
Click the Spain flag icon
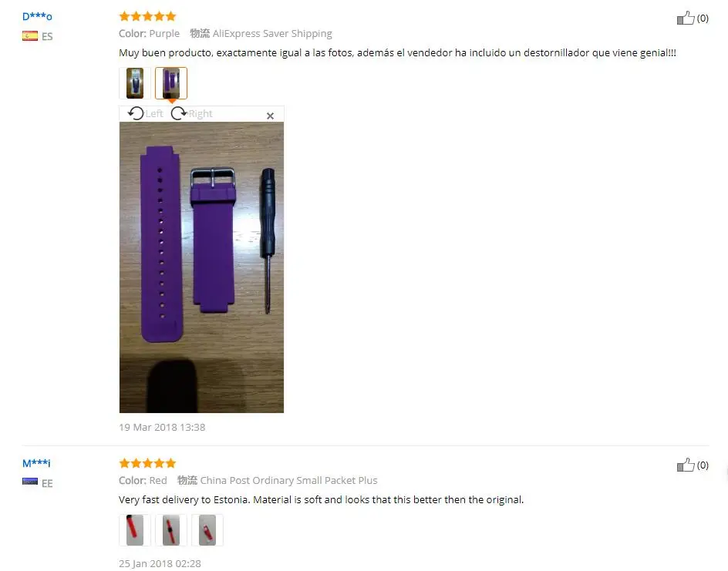[x=30, y=36]
